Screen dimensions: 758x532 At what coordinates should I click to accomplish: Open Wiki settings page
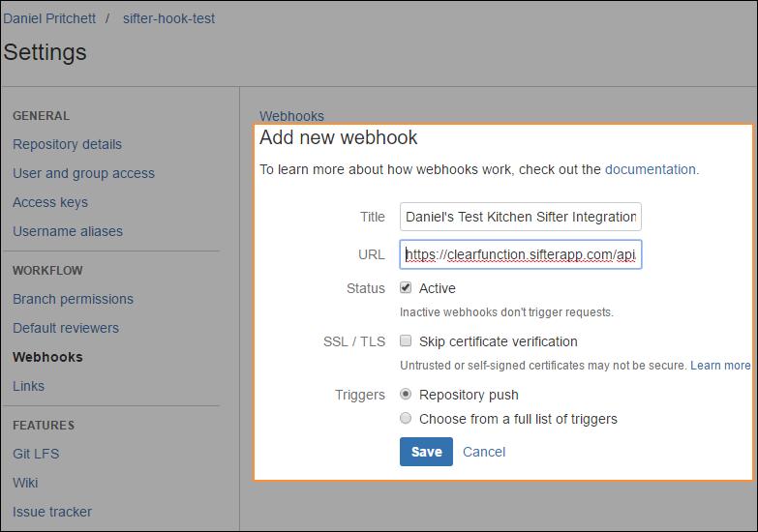pyautogui.click(x=25, y=483)
